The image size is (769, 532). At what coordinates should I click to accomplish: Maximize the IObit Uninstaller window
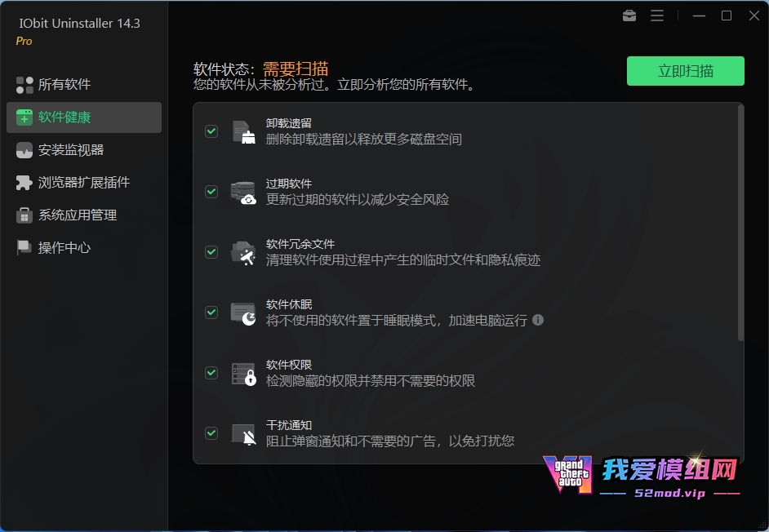pos(727,16)
